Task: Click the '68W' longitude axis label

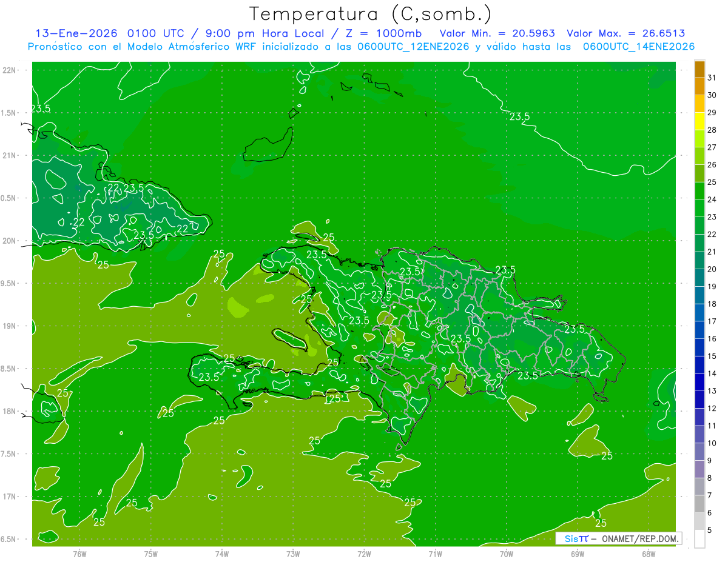Action: click(649, 554)
